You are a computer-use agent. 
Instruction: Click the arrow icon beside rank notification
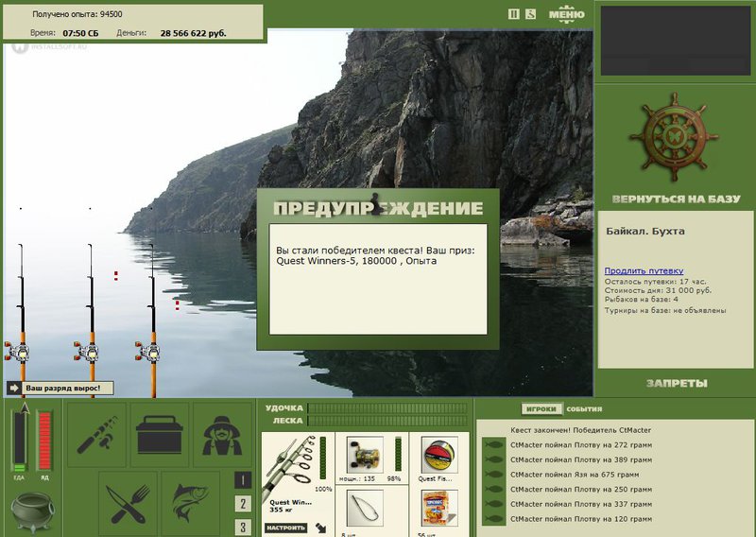click(14, 388)
